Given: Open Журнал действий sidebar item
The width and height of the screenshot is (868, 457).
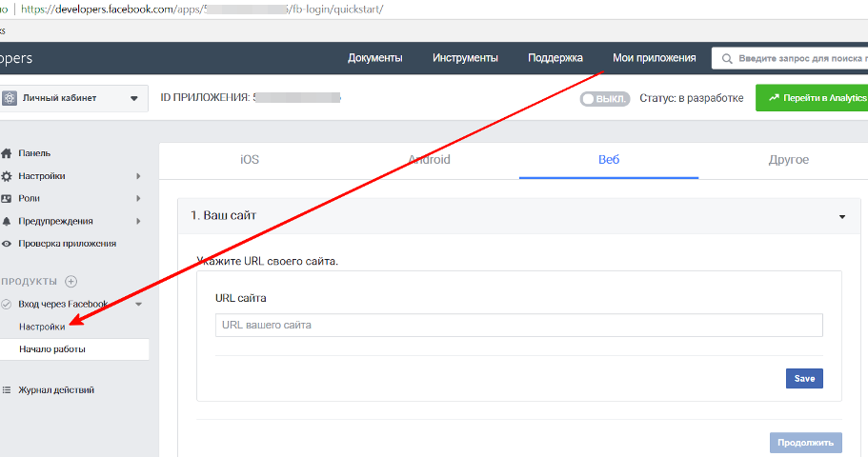Looking at the screenshot, I should (x=56, y=390).
